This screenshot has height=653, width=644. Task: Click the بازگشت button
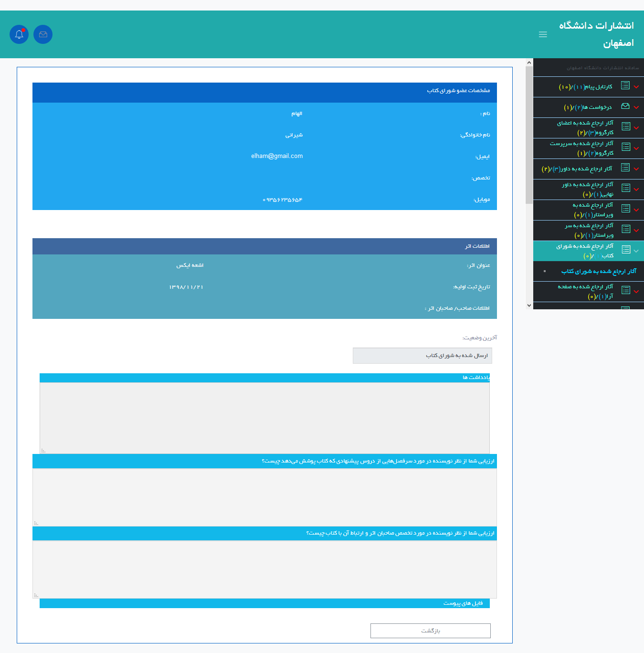point(430,631)
